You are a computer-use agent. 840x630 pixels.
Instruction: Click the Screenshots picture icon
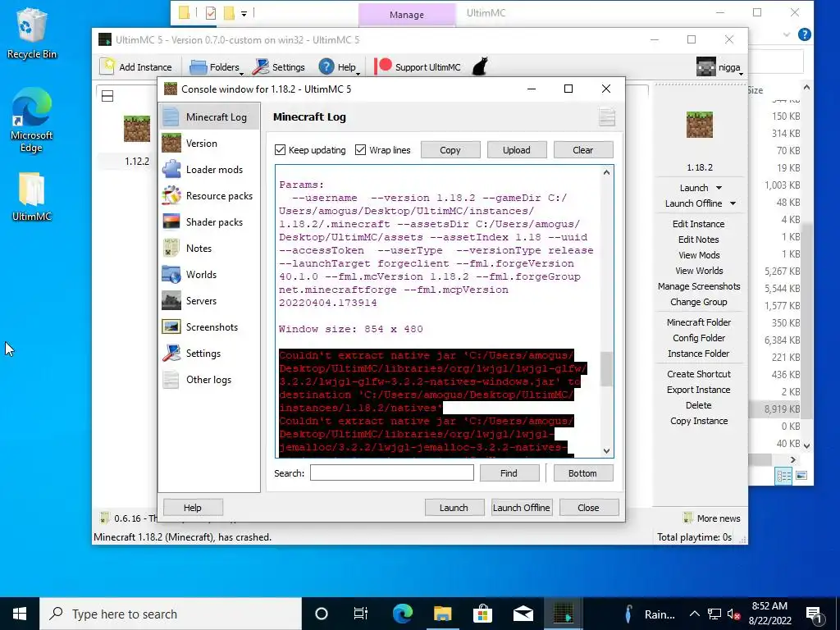171,326
